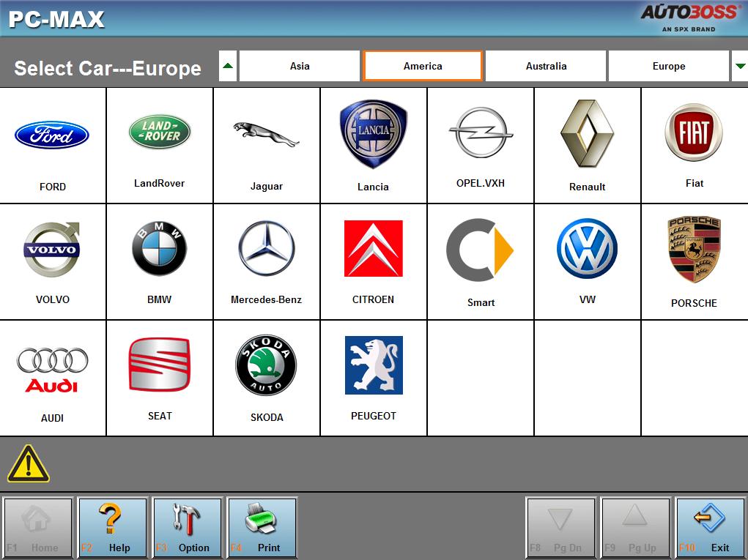Exit using the F10 Exit button
The image size is (748, 560).
coord(710,528)
